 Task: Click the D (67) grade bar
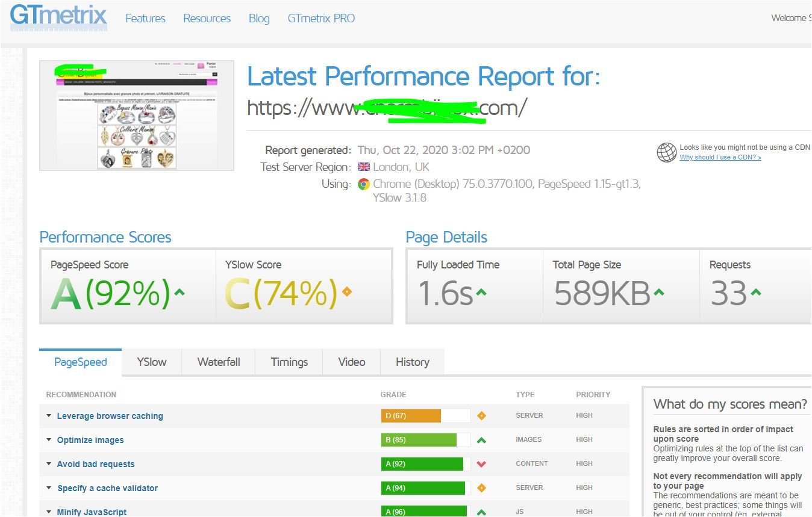click(426, 416)
